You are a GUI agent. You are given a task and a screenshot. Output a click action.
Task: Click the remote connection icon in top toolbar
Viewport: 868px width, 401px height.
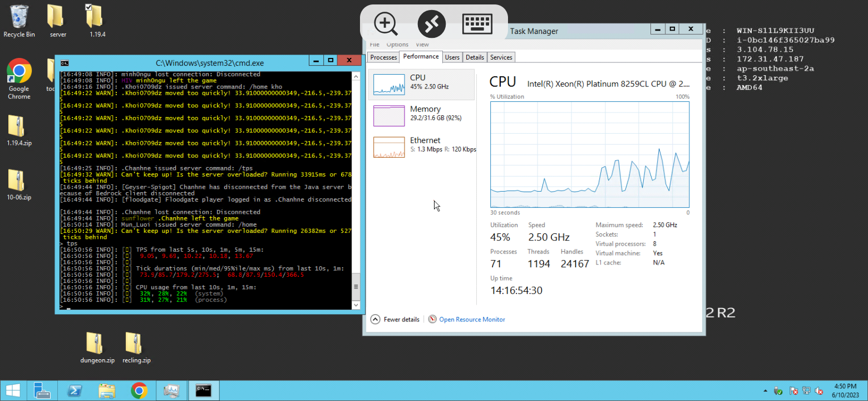432,24
